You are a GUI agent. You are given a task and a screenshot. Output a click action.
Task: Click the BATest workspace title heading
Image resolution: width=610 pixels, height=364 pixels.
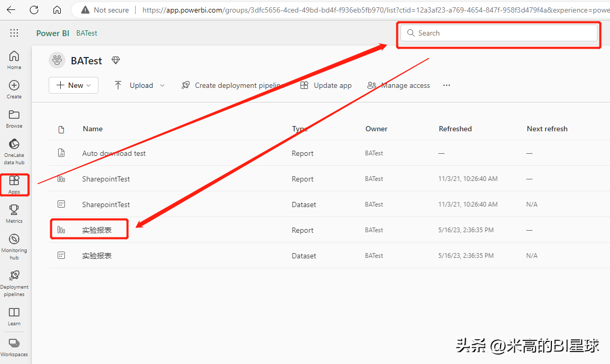86,61
